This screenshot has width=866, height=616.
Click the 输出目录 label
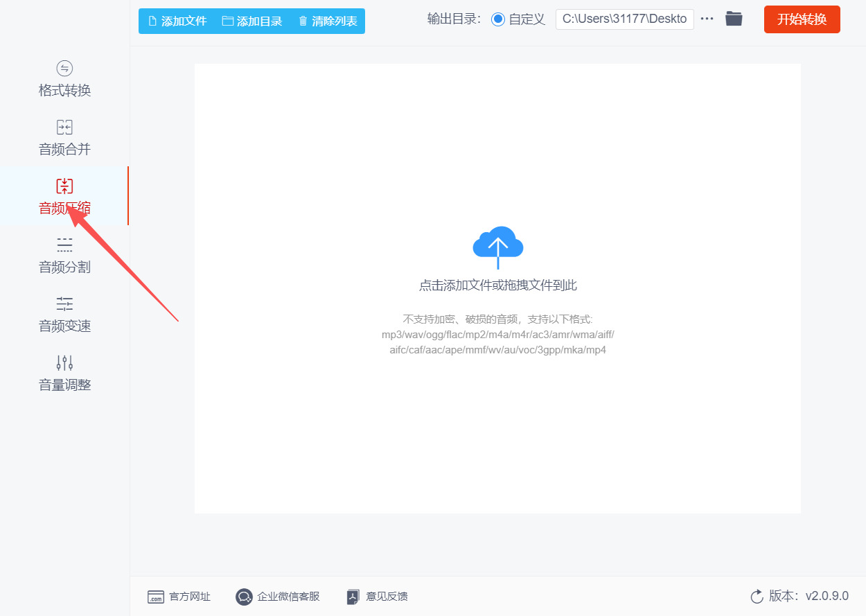tap(454, 19)
